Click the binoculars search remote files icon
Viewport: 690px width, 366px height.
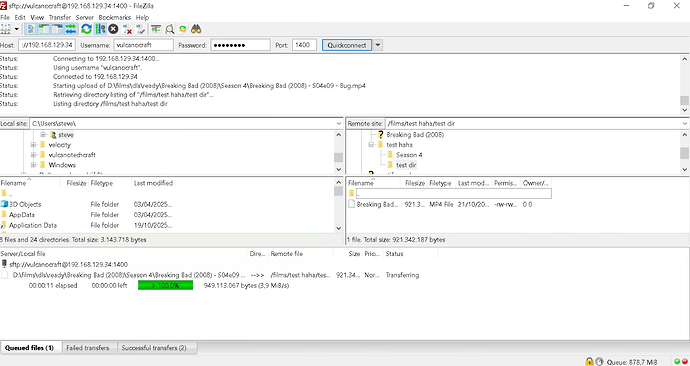(196, 29)
